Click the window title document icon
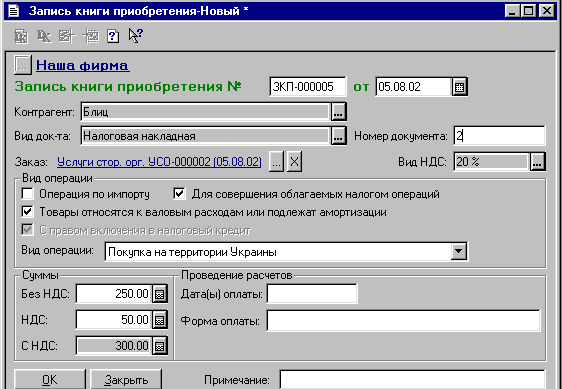The width and height of the screenshot is (562, 389). [x=14, y=11]
